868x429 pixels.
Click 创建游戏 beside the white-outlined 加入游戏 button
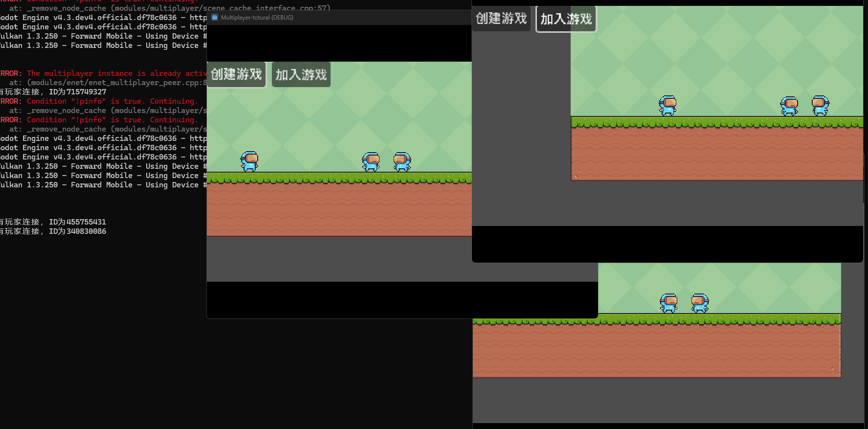501,19
